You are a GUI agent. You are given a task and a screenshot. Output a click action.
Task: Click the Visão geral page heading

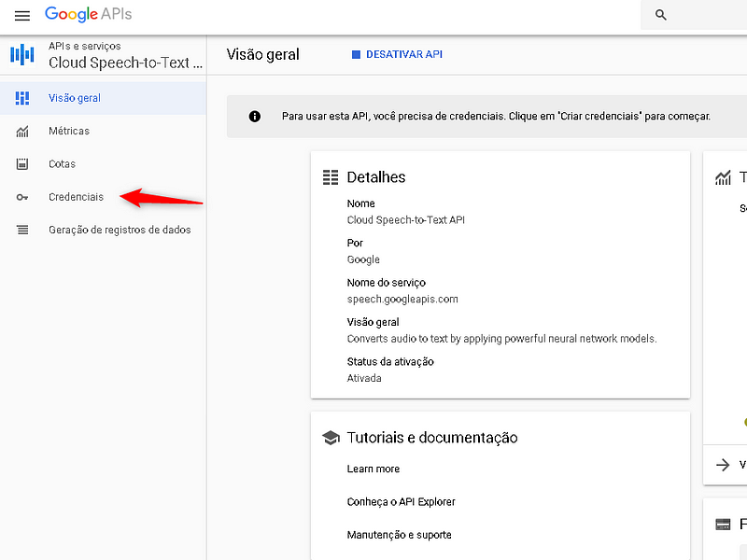pos(263,54)
